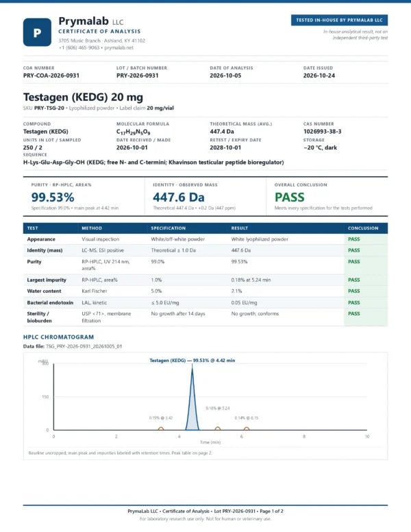Click the 'Sterility / bioburden' row label
Viewport: 411px width, 532px height.
coord(39,317)
